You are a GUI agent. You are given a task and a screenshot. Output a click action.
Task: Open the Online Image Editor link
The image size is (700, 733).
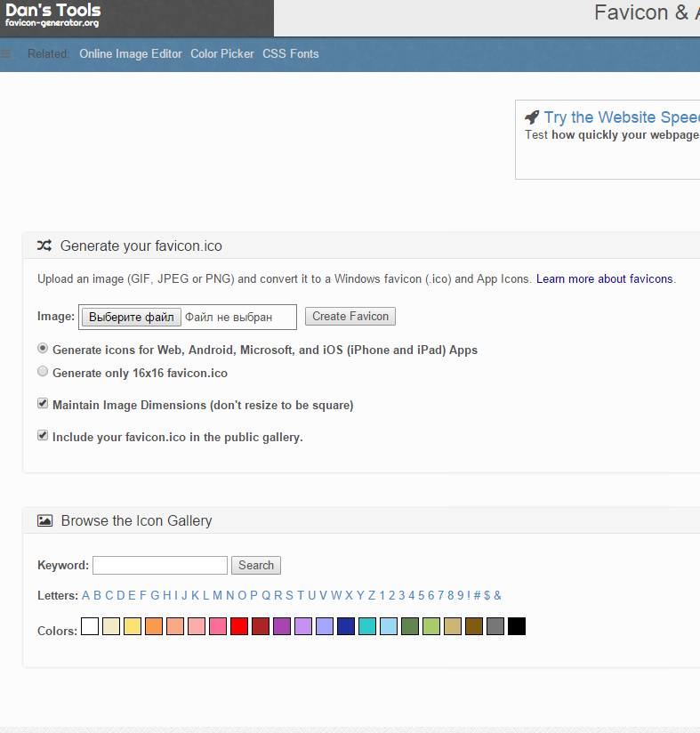(131, 54)
